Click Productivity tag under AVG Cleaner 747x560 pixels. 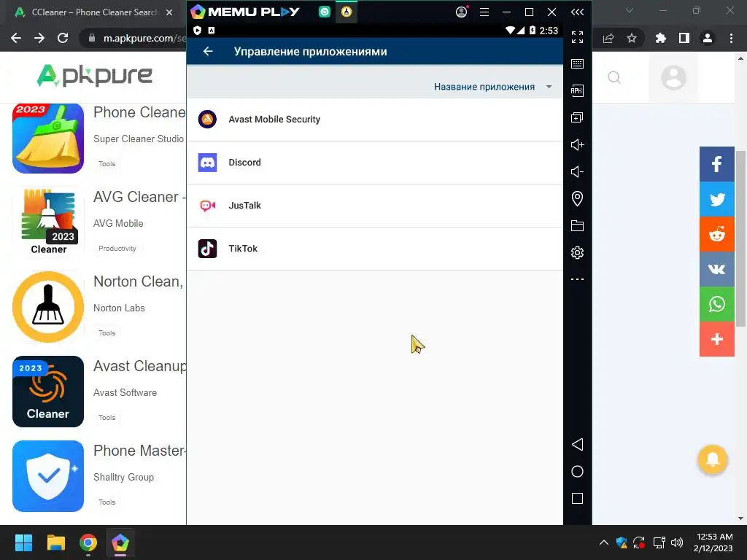click(x=117, y=249)
